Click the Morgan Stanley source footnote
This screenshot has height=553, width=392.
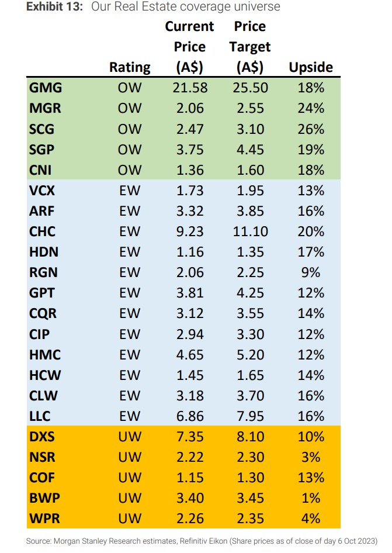pyautogui.click(x=202, y=541)
